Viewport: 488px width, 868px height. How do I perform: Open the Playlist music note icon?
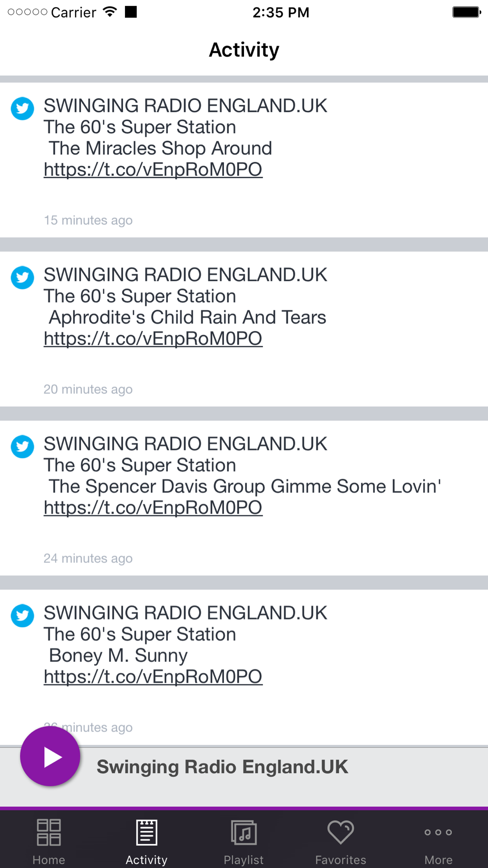(244, 832)
